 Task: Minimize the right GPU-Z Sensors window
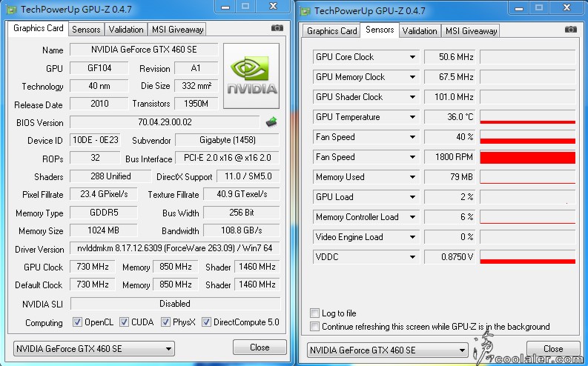(519, 7)
